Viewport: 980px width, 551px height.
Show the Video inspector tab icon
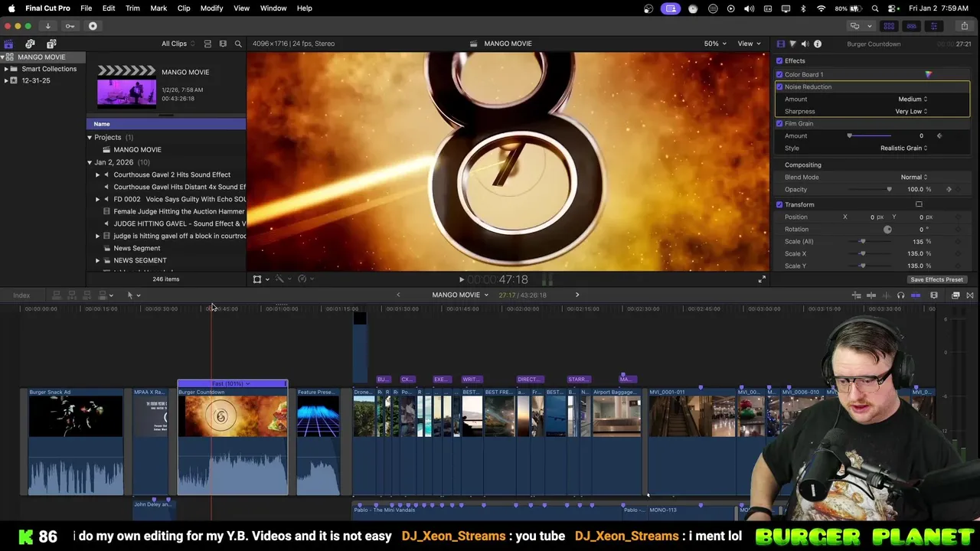tap(780, 44)
